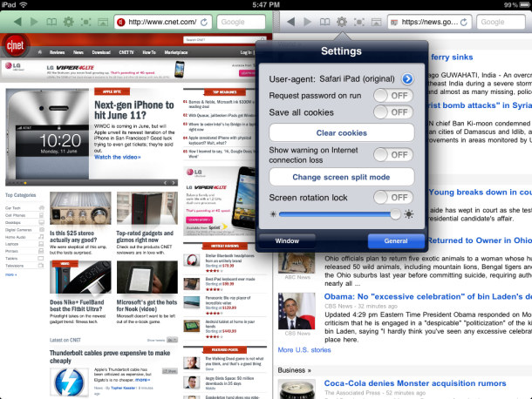
Task: Toggle Request password on run switch
Action: [393, 96]
